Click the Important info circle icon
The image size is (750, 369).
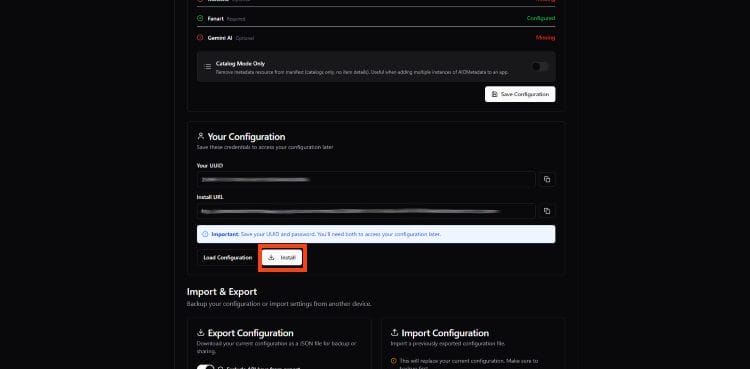(205, 234)
